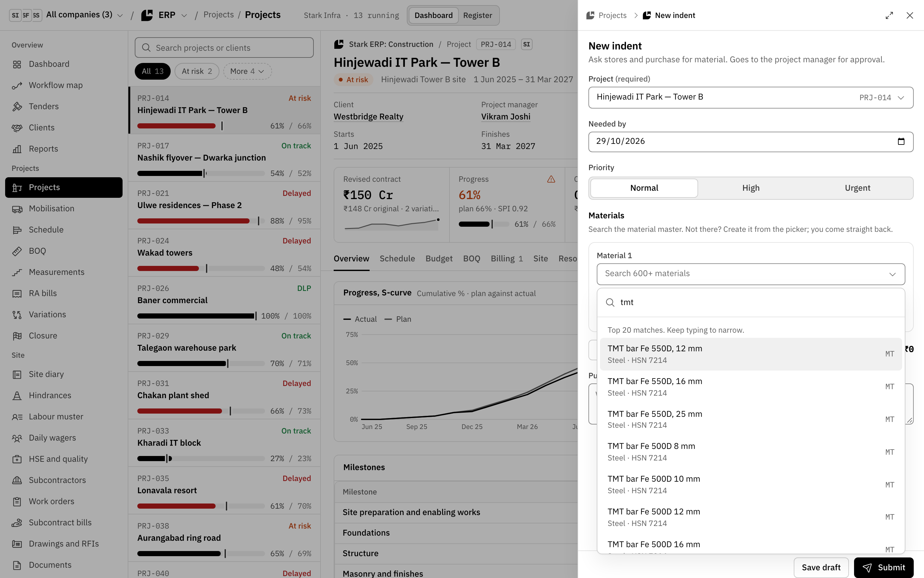
Task: Open the RA bills icon
Action: click(x=17, y=293)
